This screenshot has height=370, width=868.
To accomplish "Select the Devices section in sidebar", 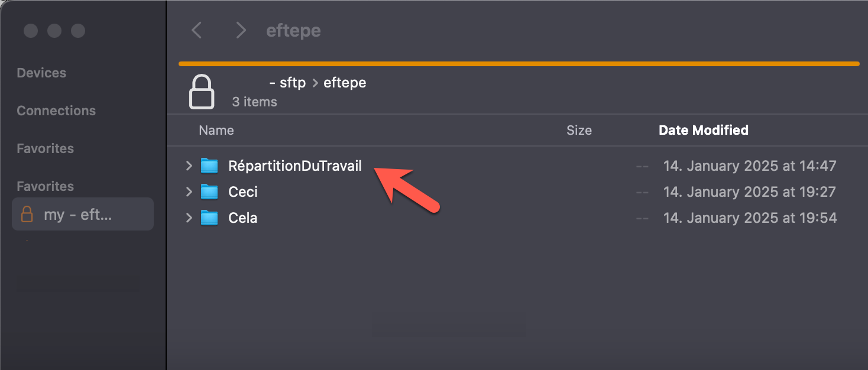I will [41, 72].
